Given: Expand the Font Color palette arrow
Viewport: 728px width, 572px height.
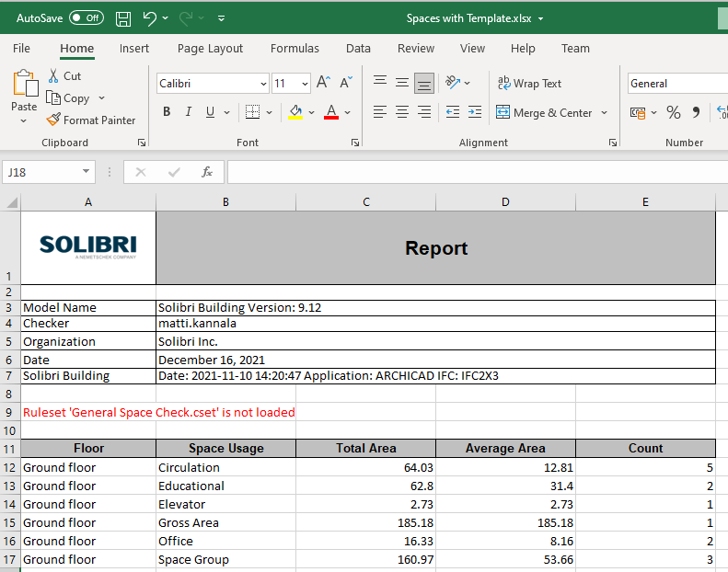Looking at the screenshot, I should pos(348,112).
